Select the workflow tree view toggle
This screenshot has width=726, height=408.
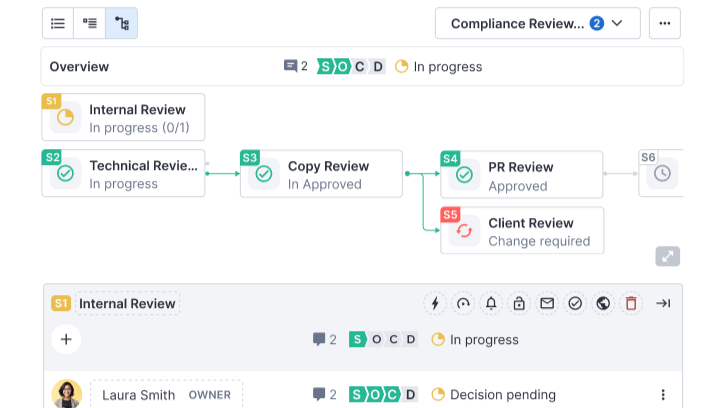click(x=122, y=23)
